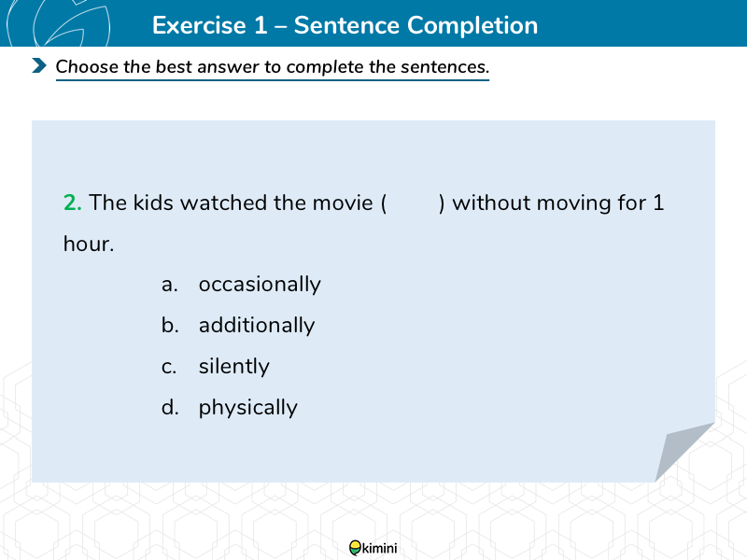Click the green question number 2

point(73,203)
